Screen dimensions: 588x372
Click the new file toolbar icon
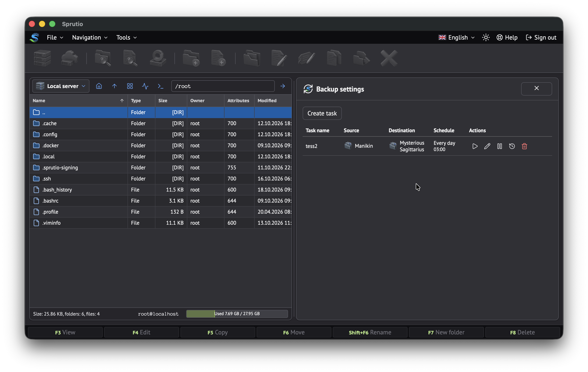coord(218,58)
